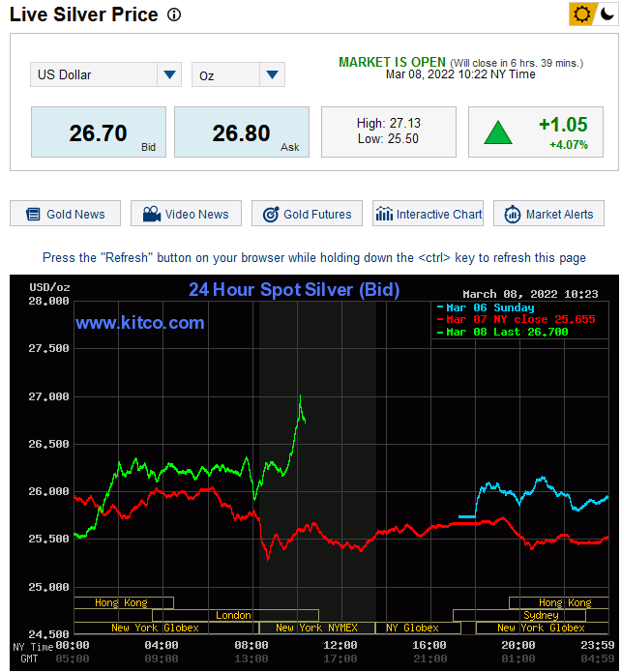Click the camera icon on Video News
Screen dimensions: 621x672
point(152,214)
